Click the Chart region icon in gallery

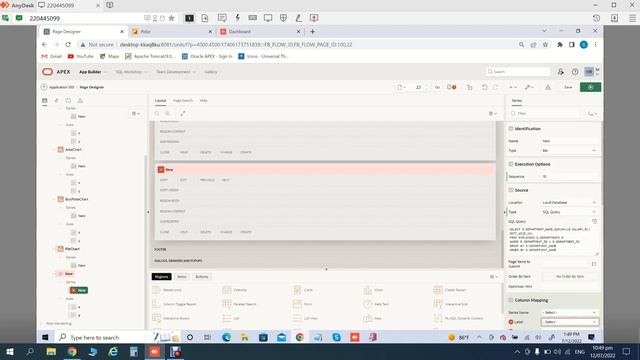point(368,290)
